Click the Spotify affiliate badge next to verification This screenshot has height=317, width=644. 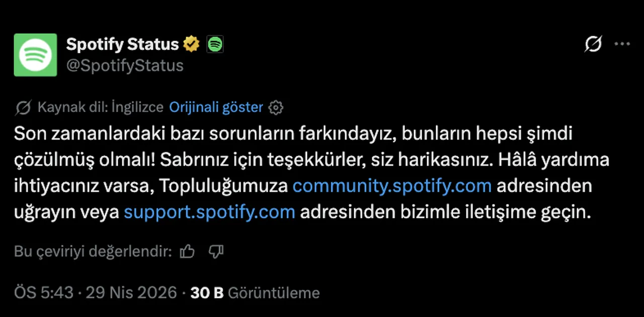[215, 44]
